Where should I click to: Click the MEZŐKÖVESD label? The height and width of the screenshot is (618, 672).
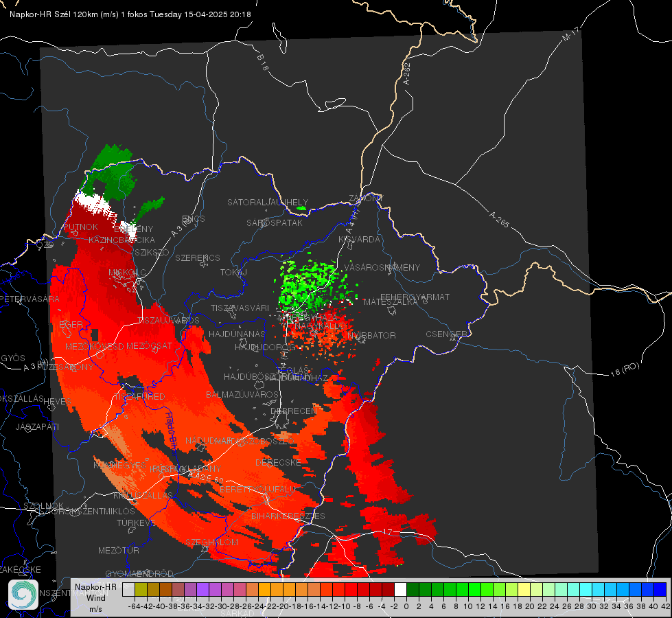(95, 346)
